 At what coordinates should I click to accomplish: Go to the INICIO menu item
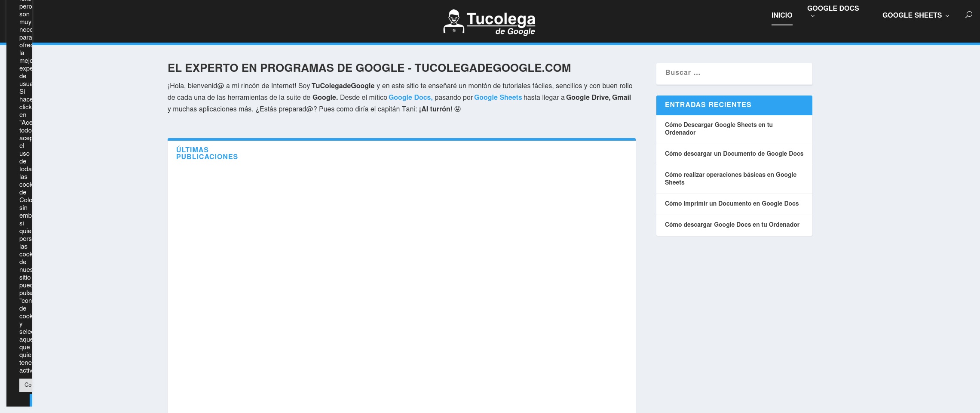coord(782,15)
